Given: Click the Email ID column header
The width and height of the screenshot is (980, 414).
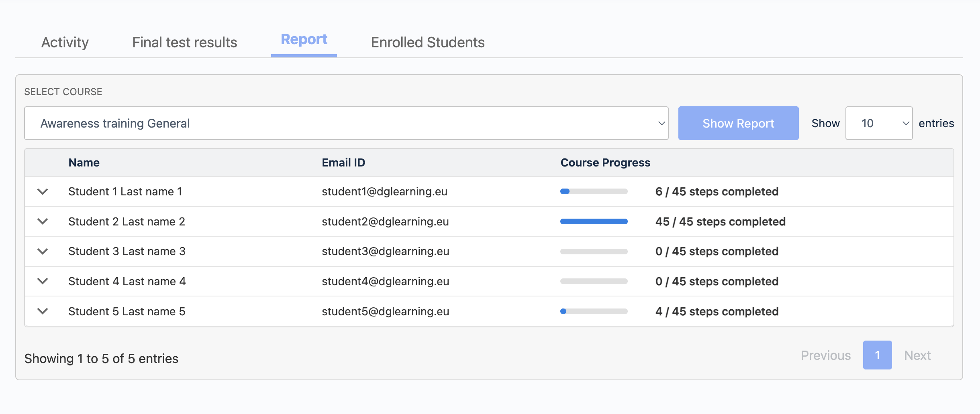Looking at the screenshot, I should 343,162.
